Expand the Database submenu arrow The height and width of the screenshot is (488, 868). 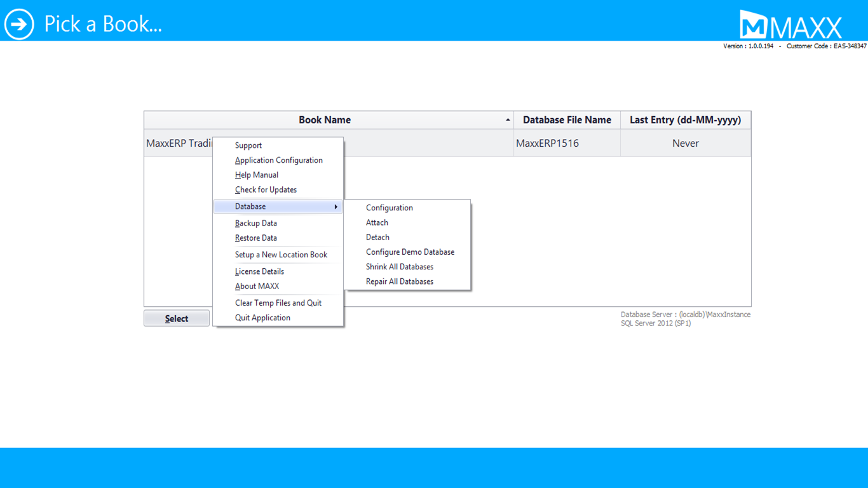coord(336,207)
